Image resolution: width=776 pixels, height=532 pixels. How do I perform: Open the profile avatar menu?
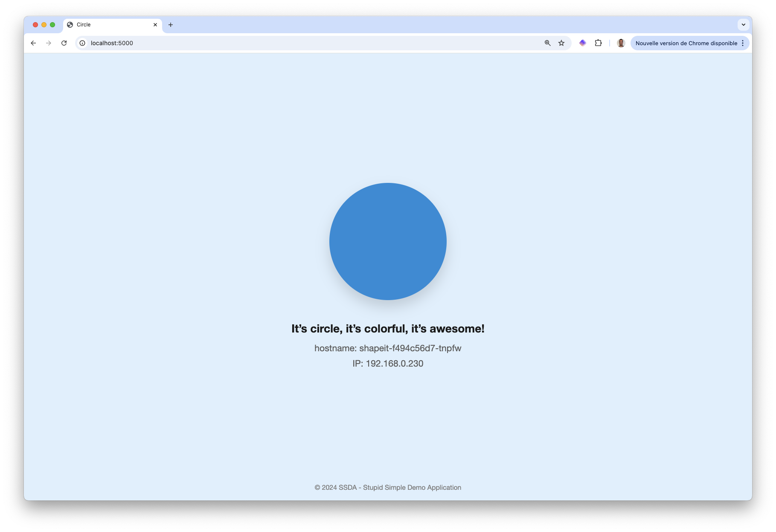point(621,43)
